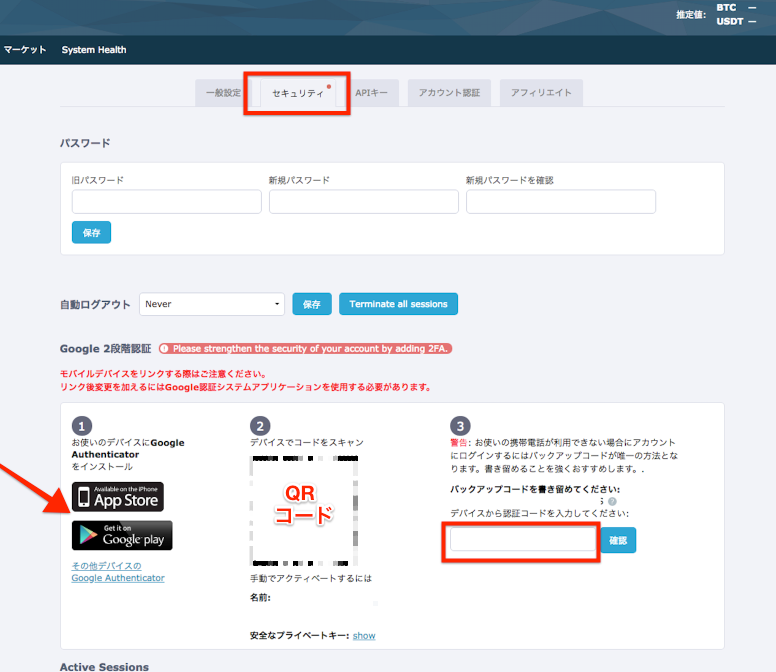Click the Please strengthen security 2FA notice
Screen dimensions: 776x672
point(305,348)
